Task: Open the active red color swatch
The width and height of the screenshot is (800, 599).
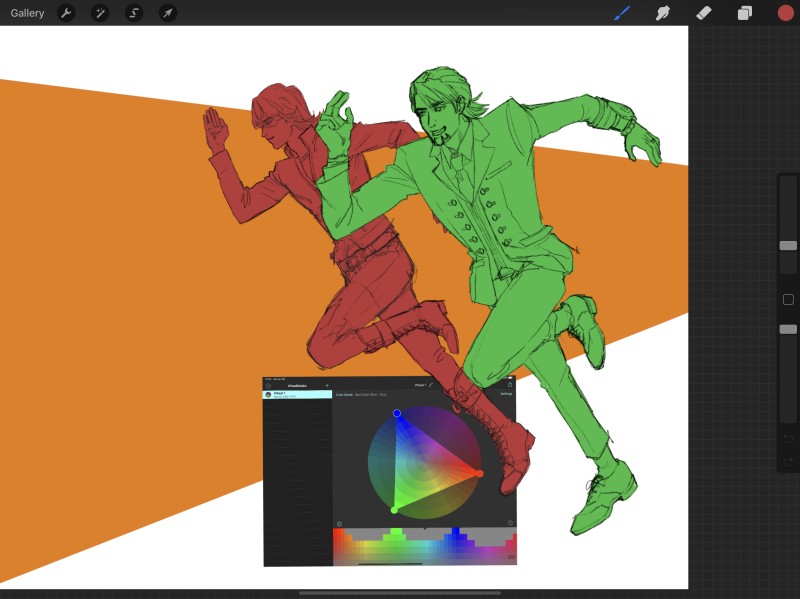Action: tap(785, 13)
